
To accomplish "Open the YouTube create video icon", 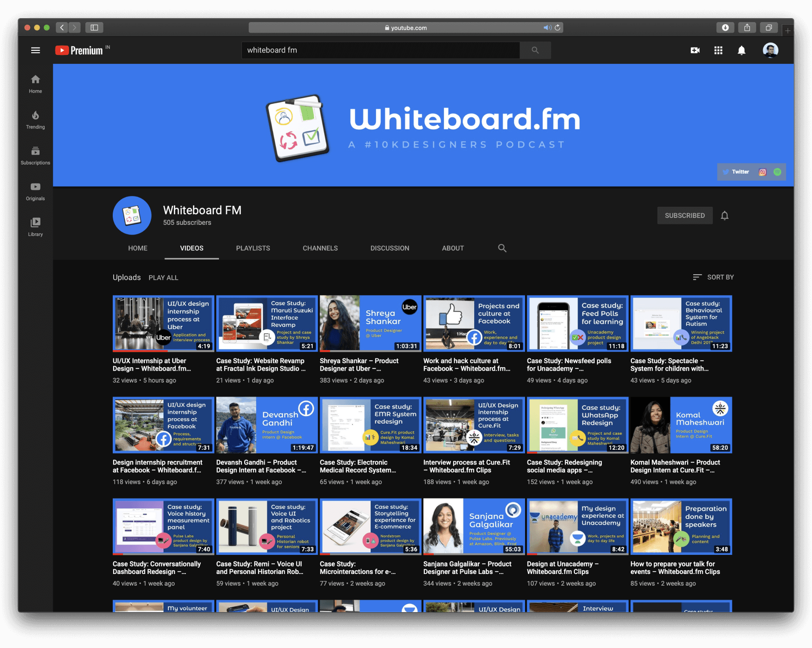I will [x=695, y=50].
